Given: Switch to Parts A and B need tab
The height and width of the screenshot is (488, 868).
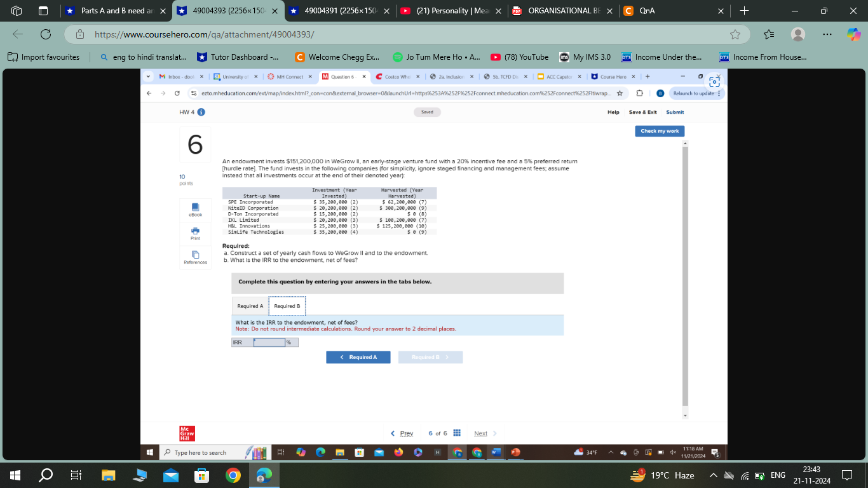Looking at the screenshot, I should click(x=117, y=11).
